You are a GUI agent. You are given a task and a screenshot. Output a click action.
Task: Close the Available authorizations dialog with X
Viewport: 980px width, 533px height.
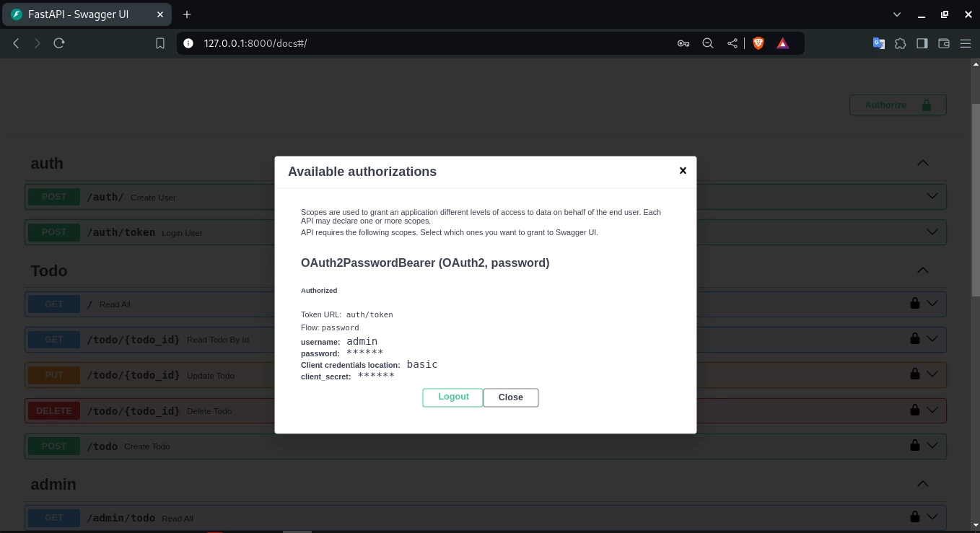683,171
